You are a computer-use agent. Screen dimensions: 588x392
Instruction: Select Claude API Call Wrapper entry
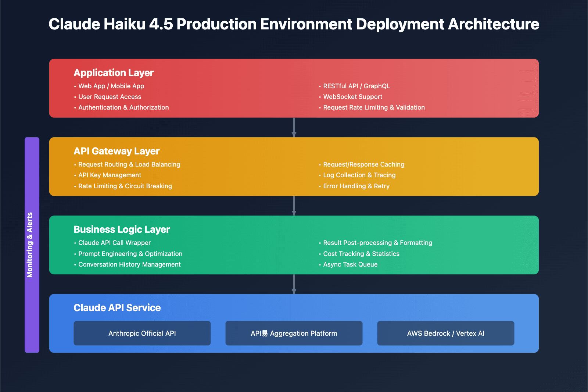click(x=114, y=243)
